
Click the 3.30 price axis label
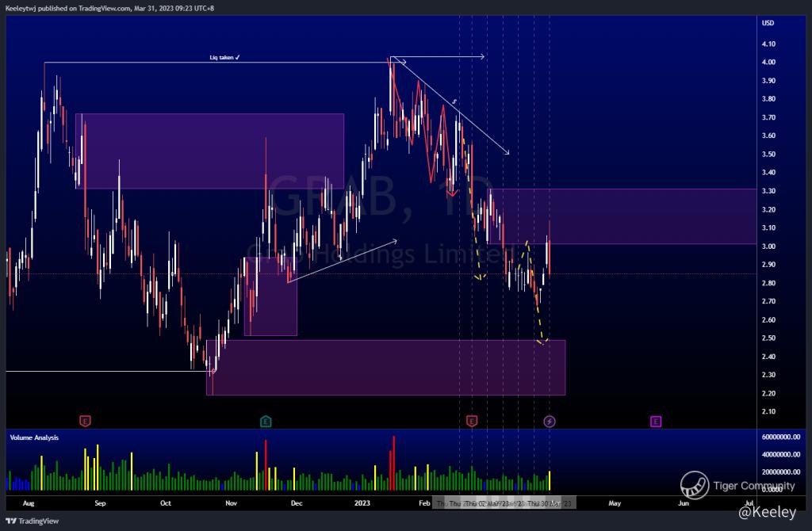[768, 191]
